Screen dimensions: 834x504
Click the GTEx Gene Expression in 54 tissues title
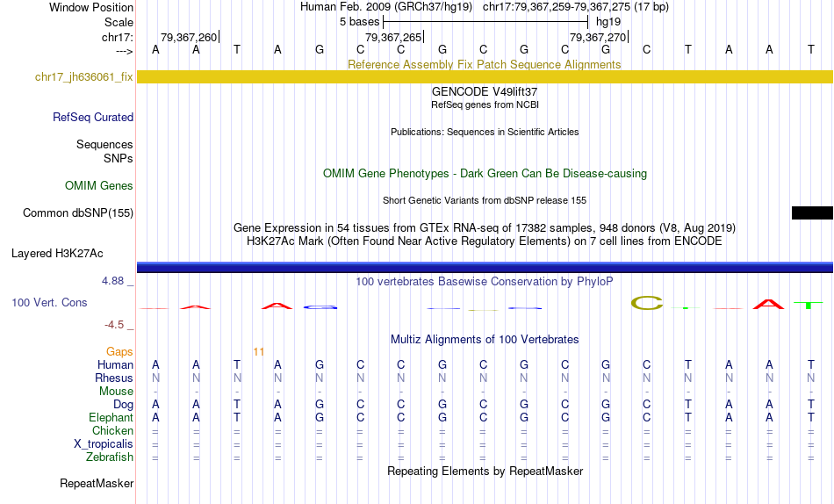click(x=485, y=227)
